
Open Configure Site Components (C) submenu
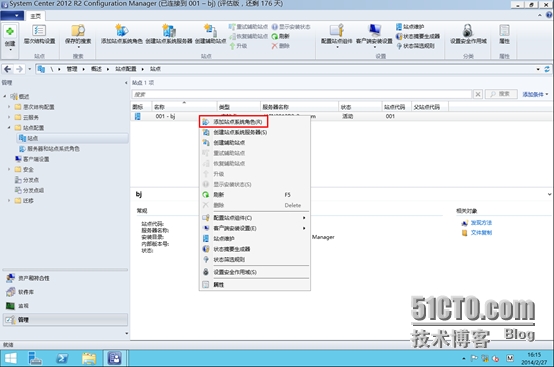[x=255, y=218]
